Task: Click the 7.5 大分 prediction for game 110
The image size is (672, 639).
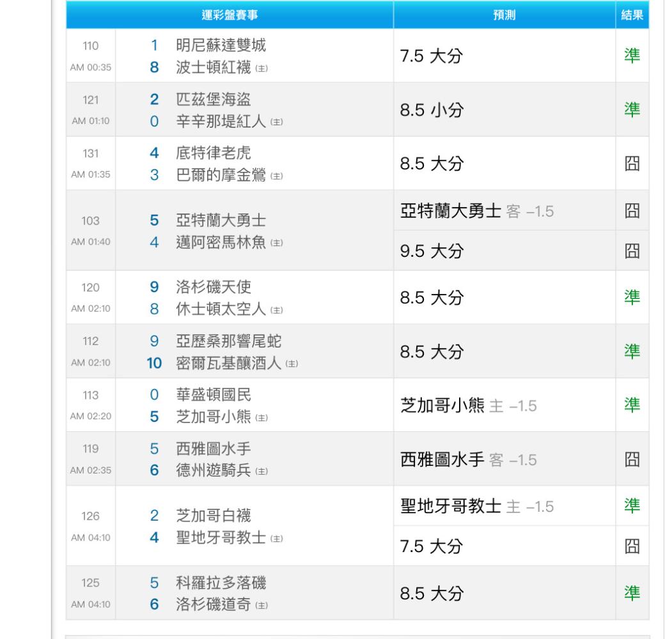Action: [x=432, y=56]
